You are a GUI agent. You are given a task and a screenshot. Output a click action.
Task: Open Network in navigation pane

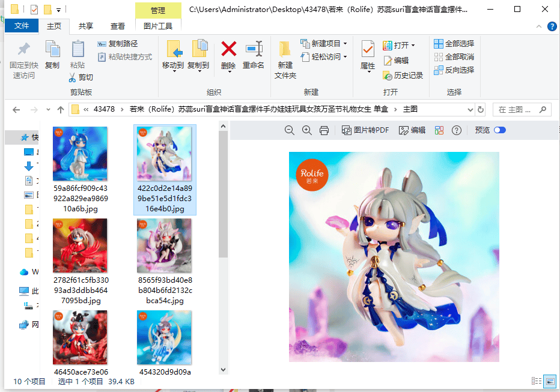(x=29, y=325)
